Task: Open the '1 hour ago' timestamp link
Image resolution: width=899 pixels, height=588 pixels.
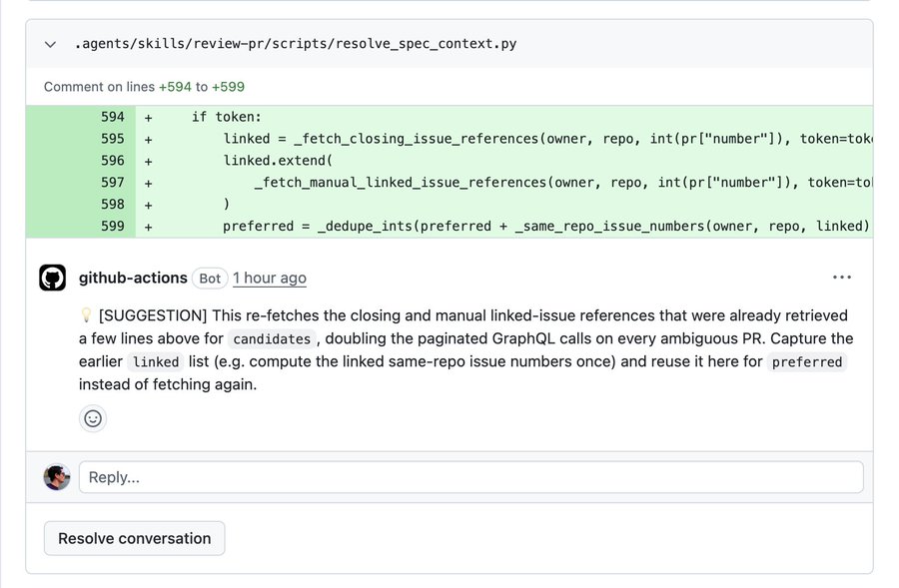Action: (x=270, y=278)
